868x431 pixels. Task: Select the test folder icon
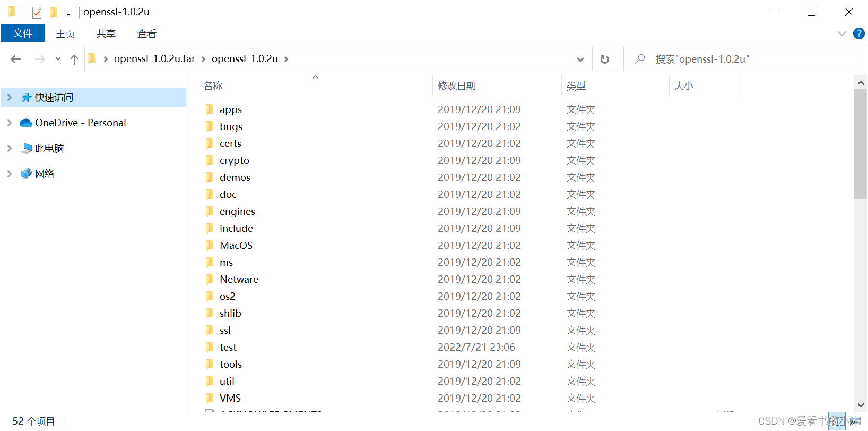(210, 347)
